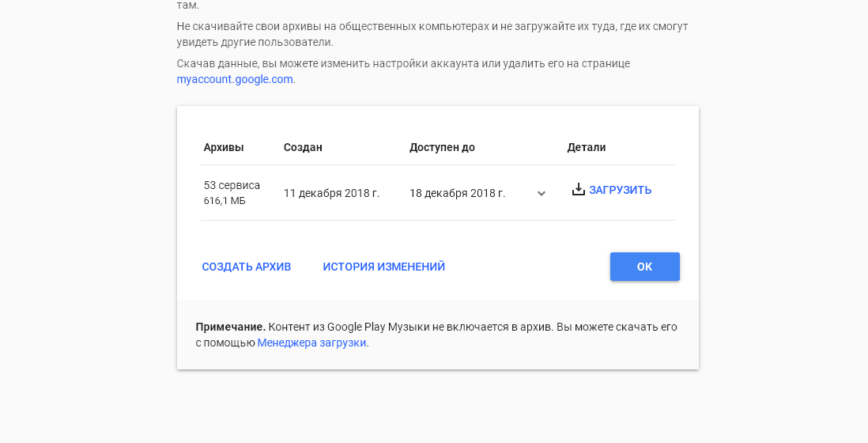Click the Google Play Музыки note text
Viewport: 868px width, 443px height.
tap(436, 335)
